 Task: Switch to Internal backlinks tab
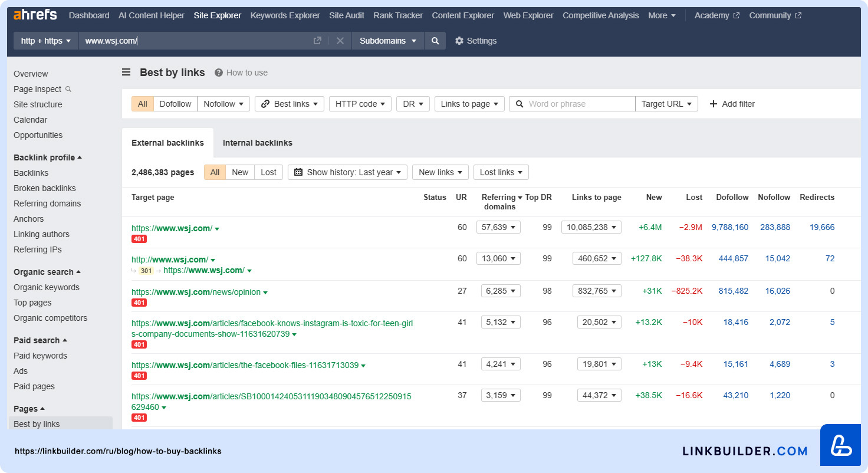point(258,143)
